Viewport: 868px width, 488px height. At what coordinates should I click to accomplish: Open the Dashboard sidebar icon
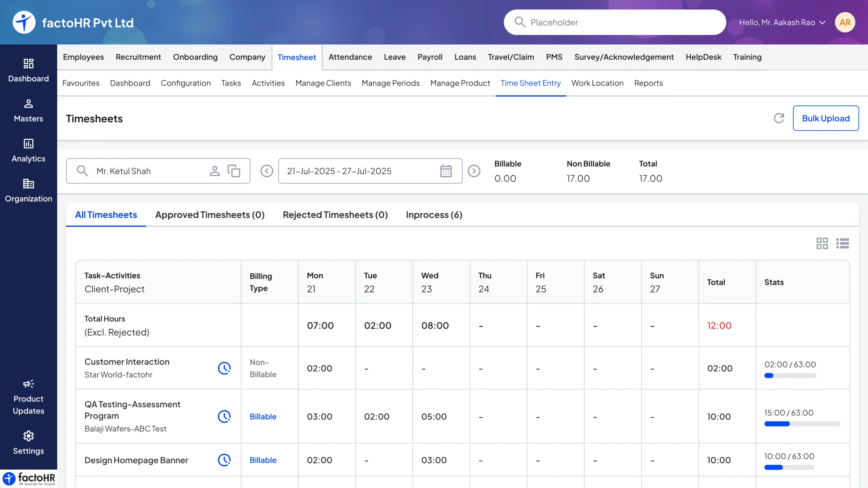point(28,64)
